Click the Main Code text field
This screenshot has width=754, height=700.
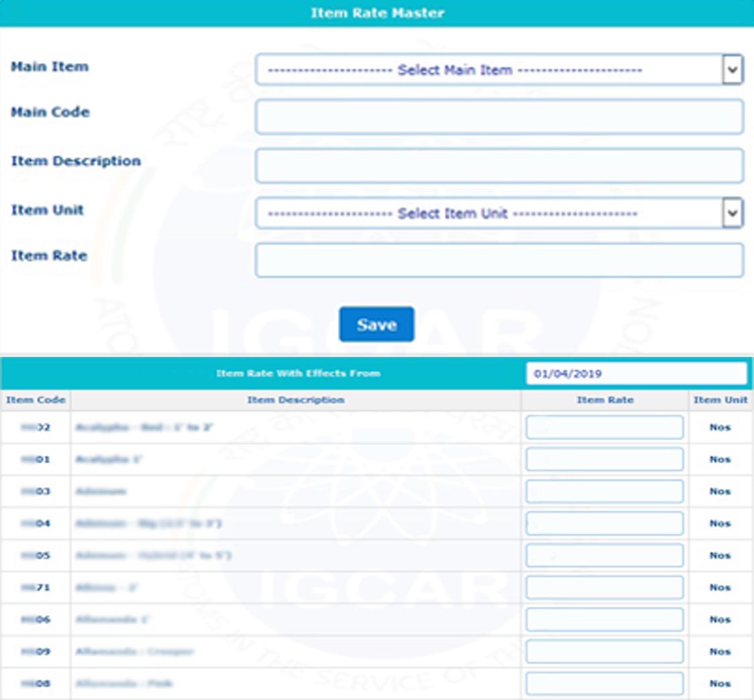point(499,117)
